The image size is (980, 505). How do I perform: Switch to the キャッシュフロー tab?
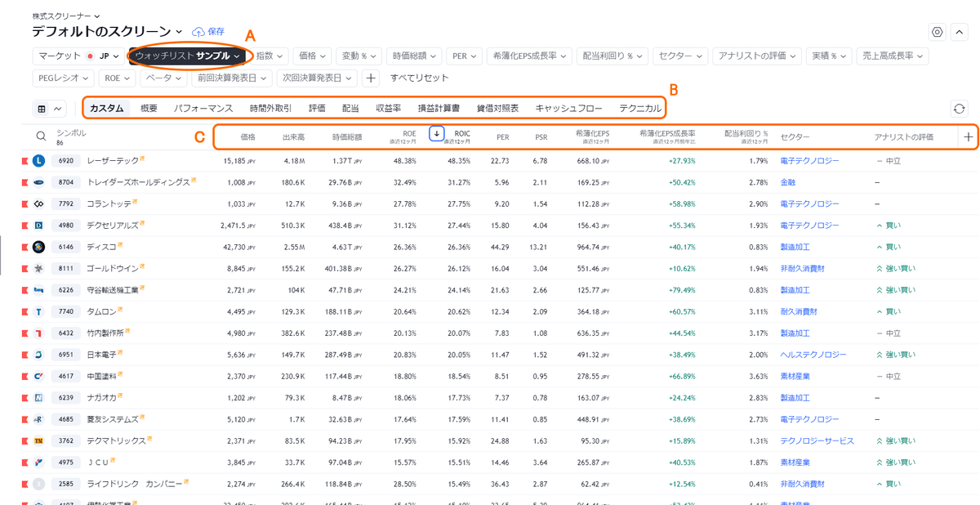[568, 109]
